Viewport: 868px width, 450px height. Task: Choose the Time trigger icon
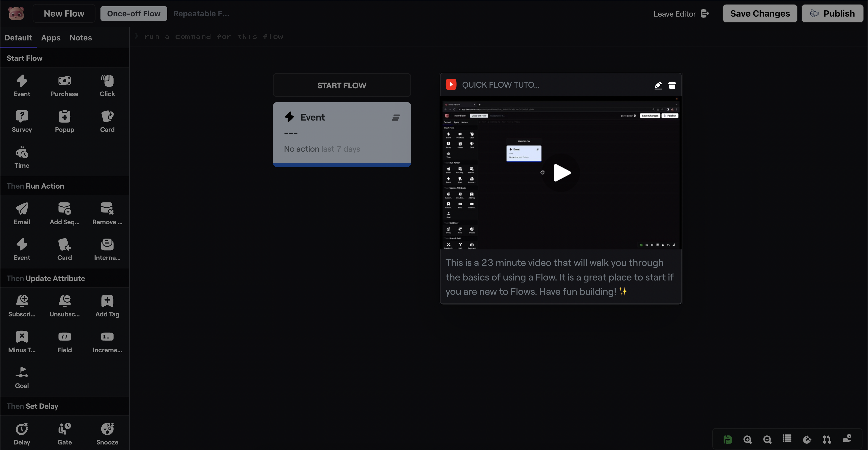tap(22, 153)
